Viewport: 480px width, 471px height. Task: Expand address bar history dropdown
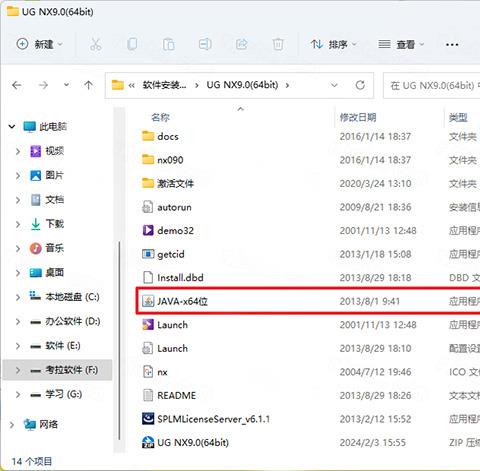coord(334,86)
